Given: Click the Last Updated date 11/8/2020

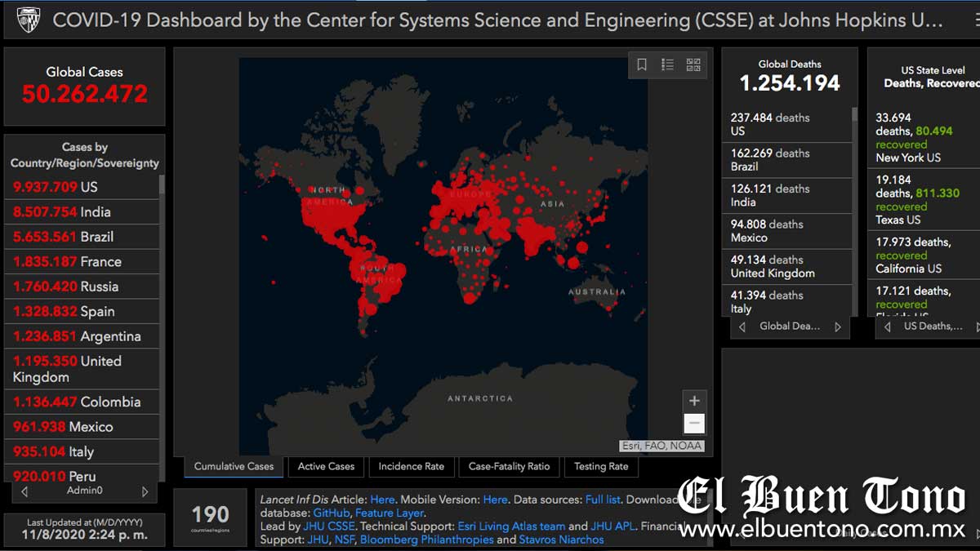Looking at the screenshot, I should coord(87,535).
